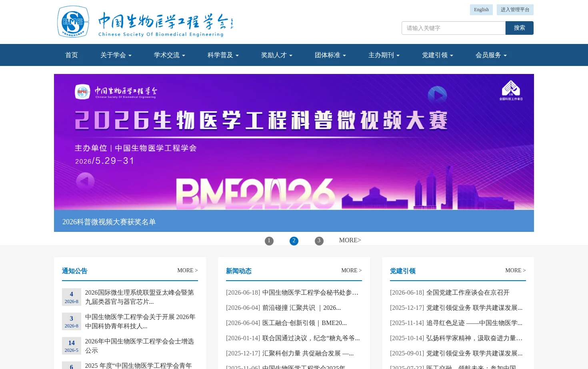Expand the 关于学会 dropdown menu

pos(116,55)
